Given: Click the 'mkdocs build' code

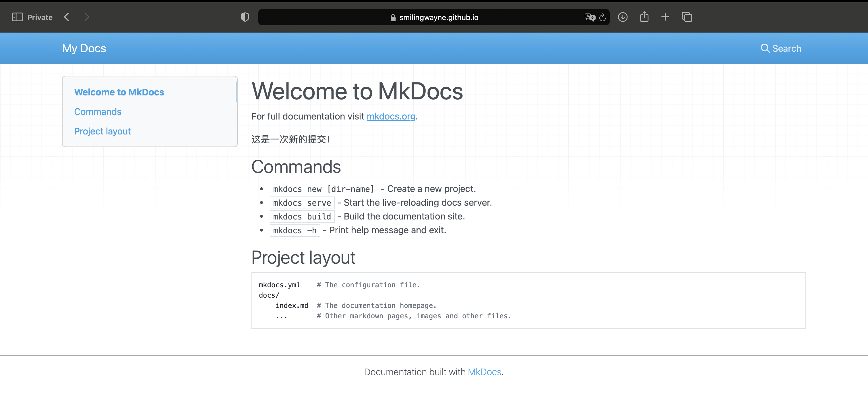Looking at the screenshot, I should tap(302, 217).
